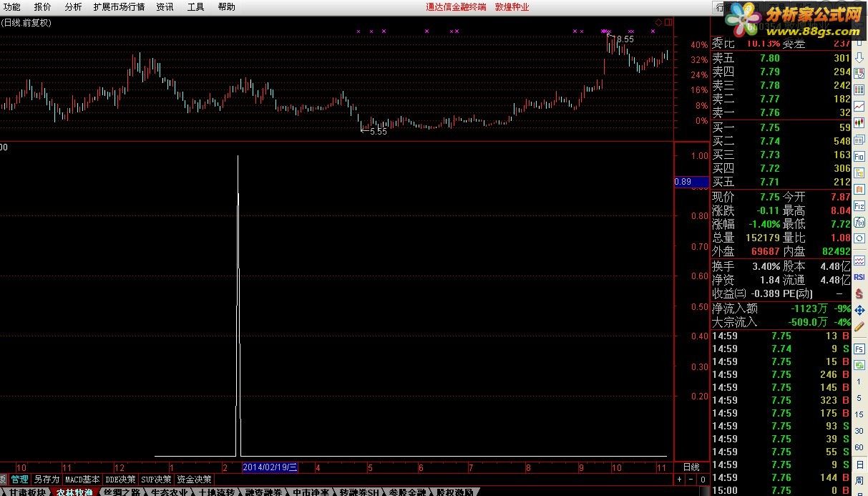
Task: Select the 5-minute period icon
Action: (x=859, y=398)
